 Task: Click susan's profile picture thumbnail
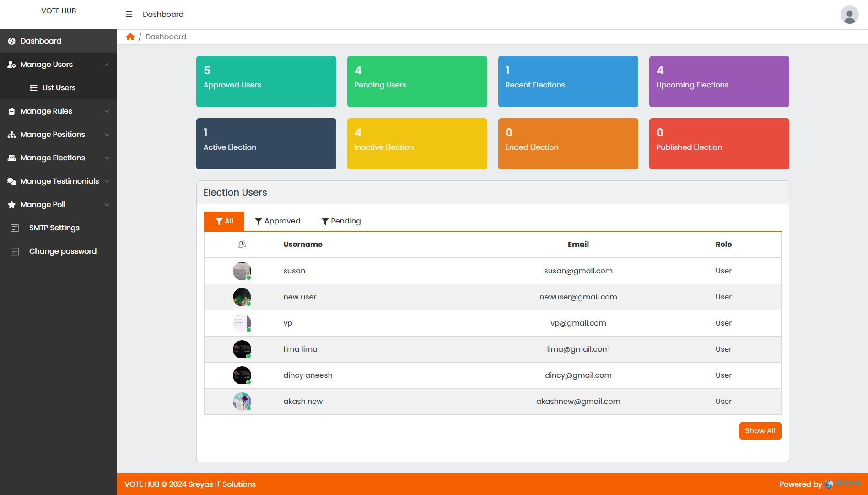(x=242, y=271)
